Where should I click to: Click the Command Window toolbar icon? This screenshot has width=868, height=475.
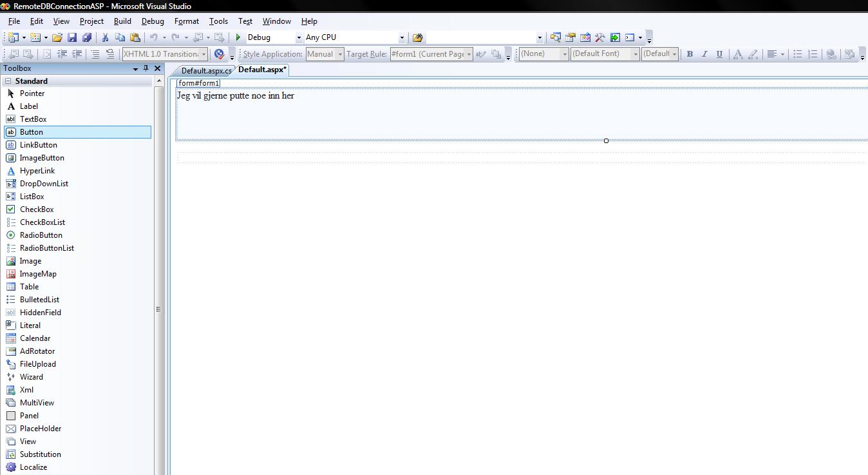[630, 37]
